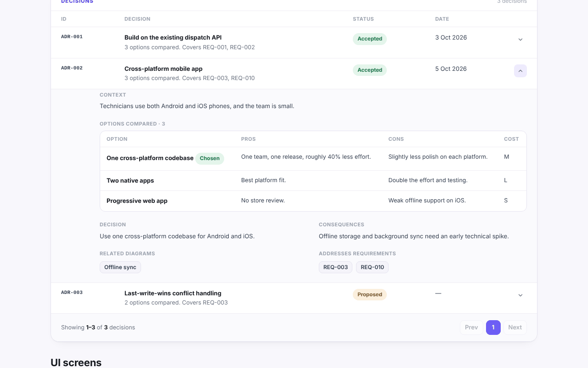
Task: Click 'Best platform fit.' pros cell
Action: [264, 180]
